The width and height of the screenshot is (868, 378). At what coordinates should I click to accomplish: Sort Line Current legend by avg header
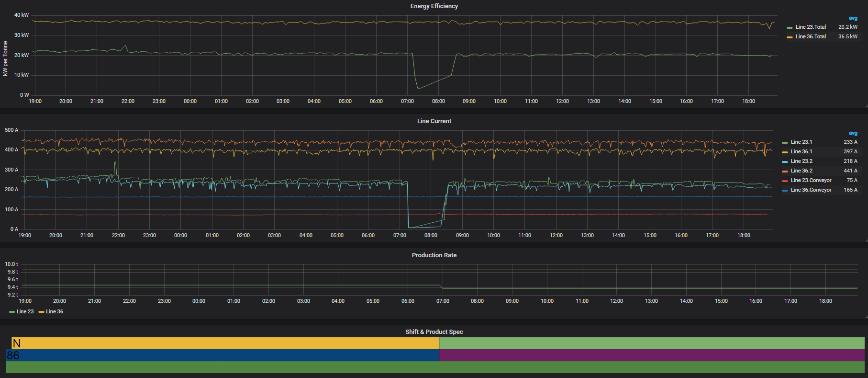(853, 133)
